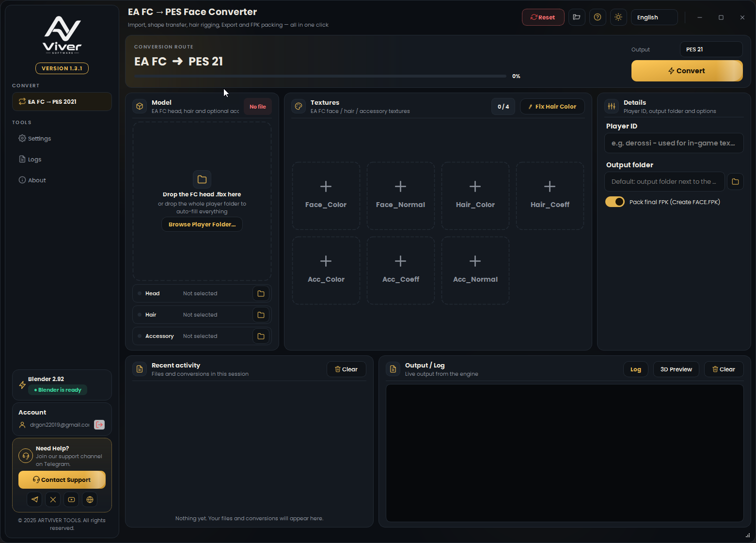Add the Face_Normal texture slot
The image size is (756, 543).
click(401, 196)
